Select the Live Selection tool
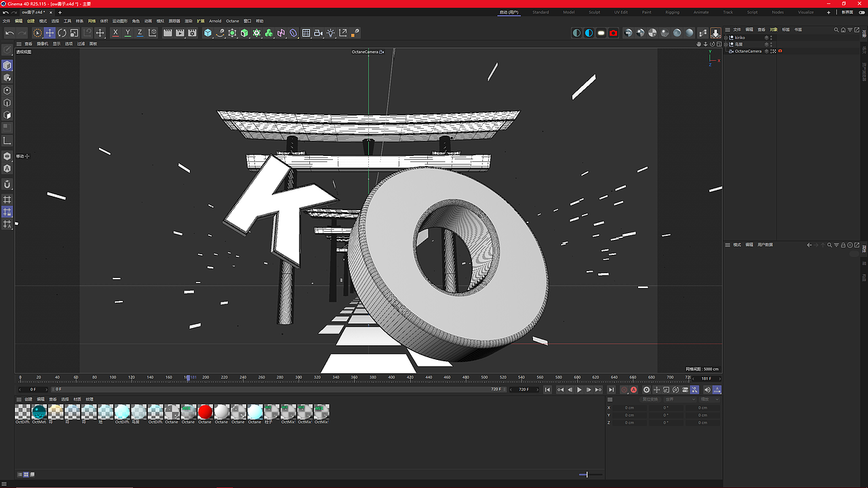868x488 pixels. point(37,33)
